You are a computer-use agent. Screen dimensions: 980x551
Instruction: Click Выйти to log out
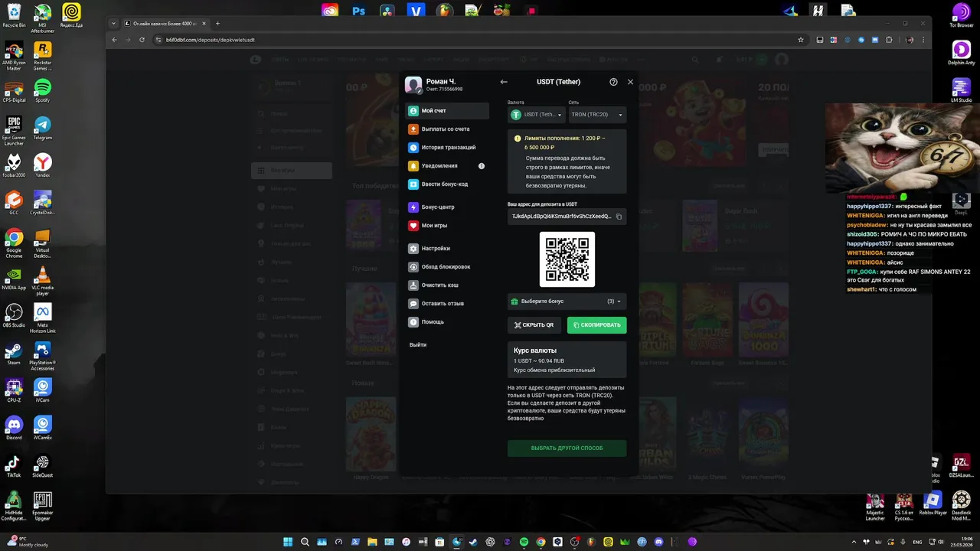tap(418, 345)
